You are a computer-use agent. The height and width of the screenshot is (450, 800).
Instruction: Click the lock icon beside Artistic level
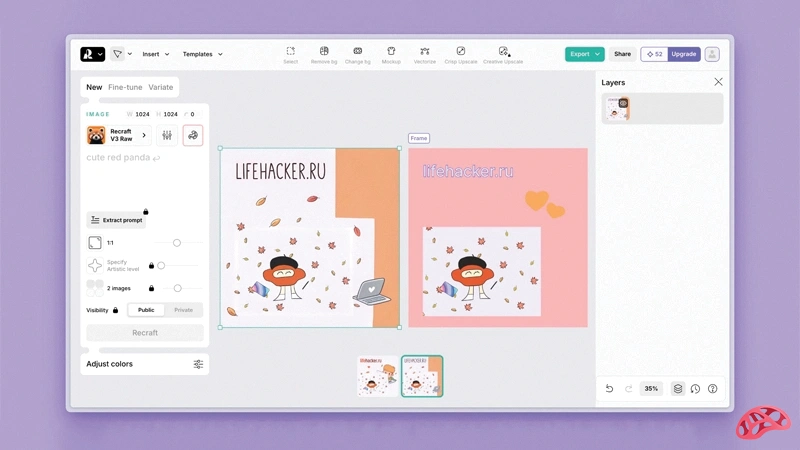coord(151,265)
